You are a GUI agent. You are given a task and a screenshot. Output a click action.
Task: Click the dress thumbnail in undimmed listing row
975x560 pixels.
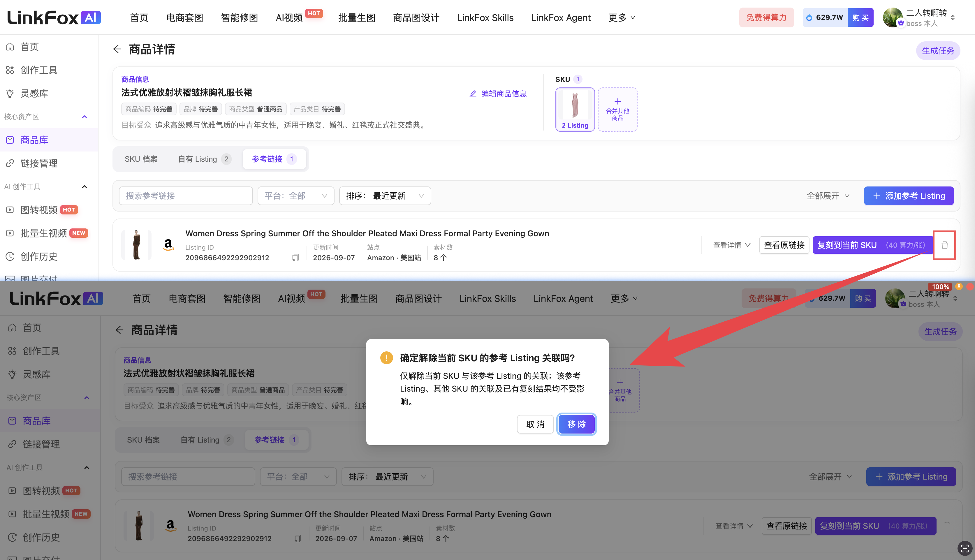tap(137, 245)
